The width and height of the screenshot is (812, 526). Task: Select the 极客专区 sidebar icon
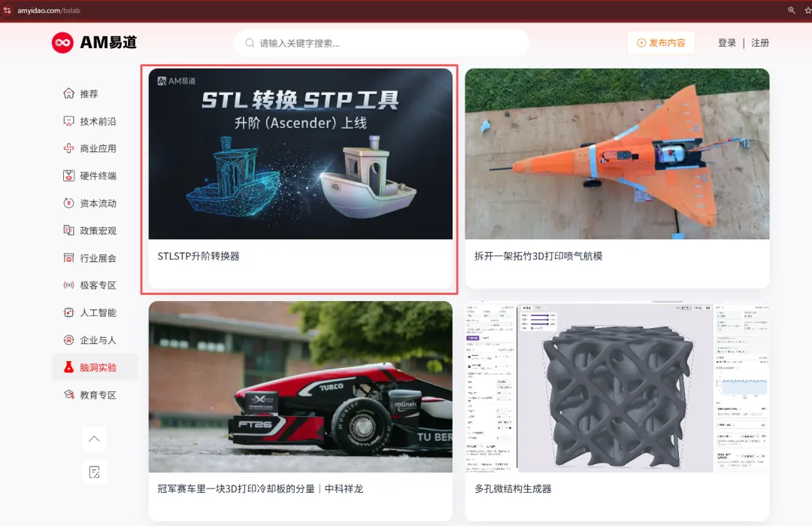click(x=68, y=285)
